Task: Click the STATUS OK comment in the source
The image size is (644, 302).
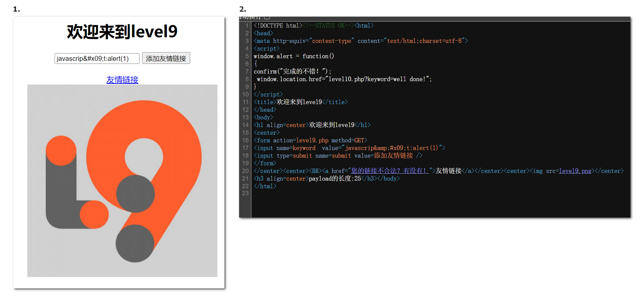Action: [x=325, y=26]
